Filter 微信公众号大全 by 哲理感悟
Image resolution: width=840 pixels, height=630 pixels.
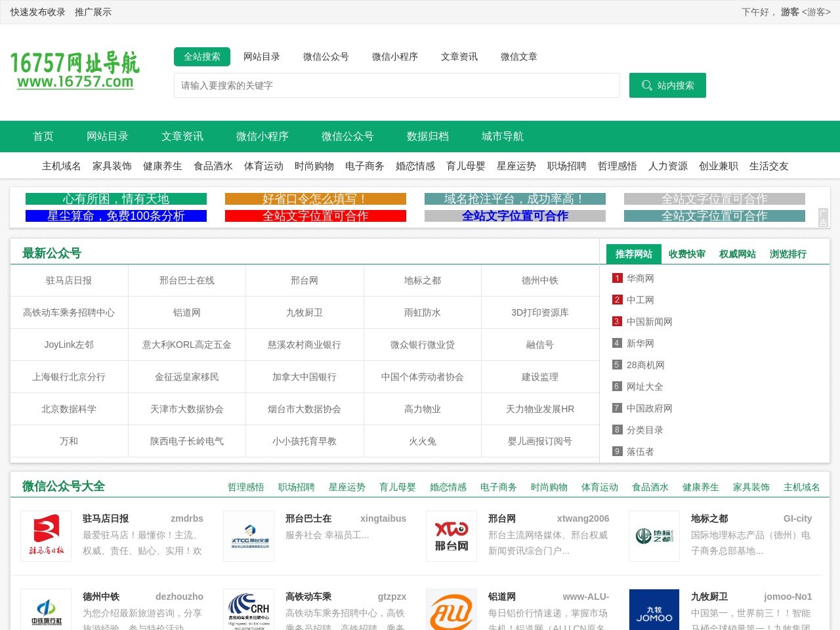(x=246, y=487)
